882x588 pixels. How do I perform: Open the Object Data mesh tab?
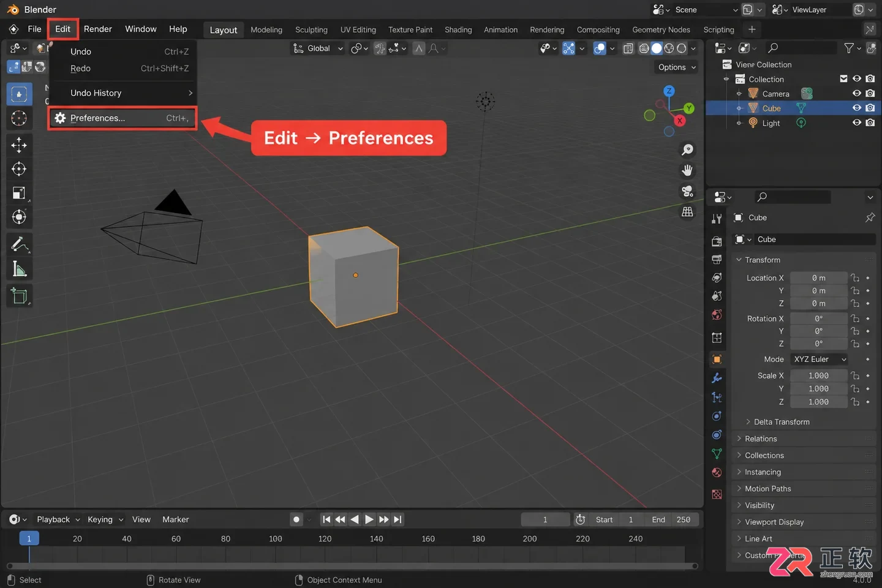coord(717,454)
